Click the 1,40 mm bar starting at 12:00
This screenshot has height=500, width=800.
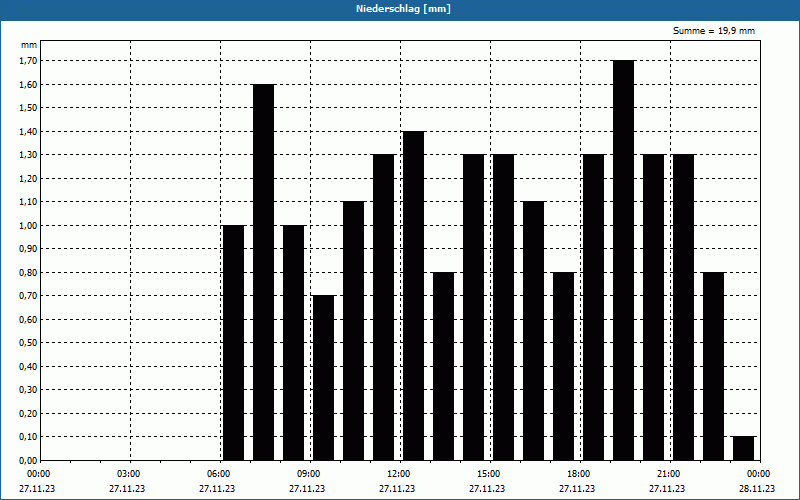[x=413, y=295]
